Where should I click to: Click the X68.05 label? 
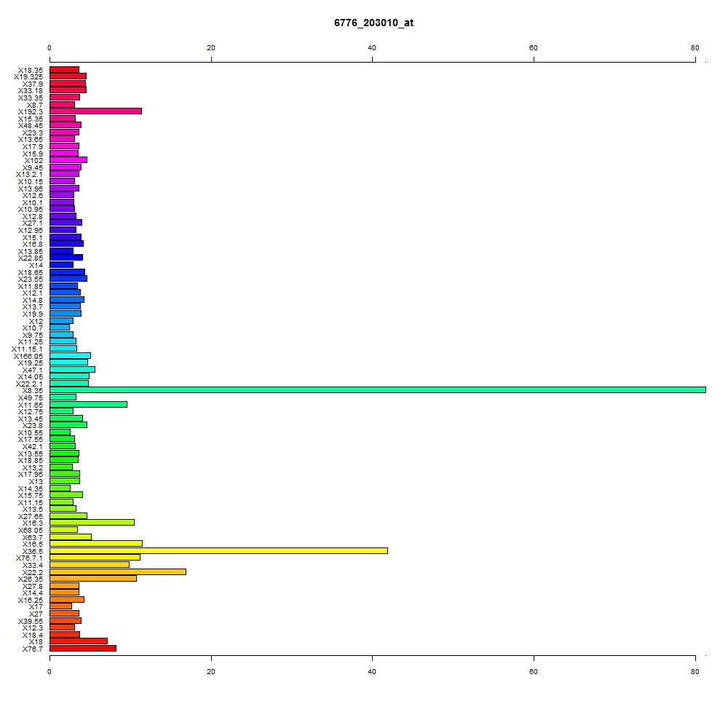[30, 531]
